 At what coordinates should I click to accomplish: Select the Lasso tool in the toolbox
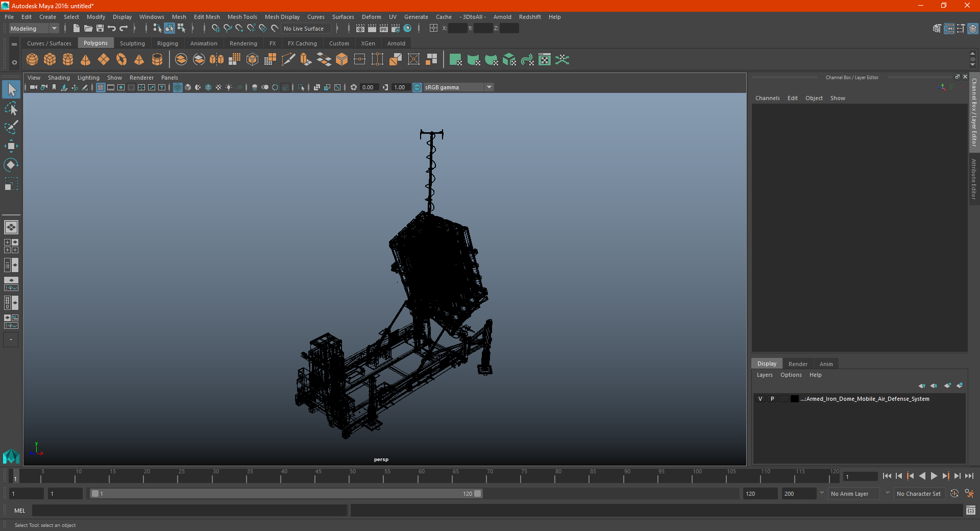tap(11, 109)
